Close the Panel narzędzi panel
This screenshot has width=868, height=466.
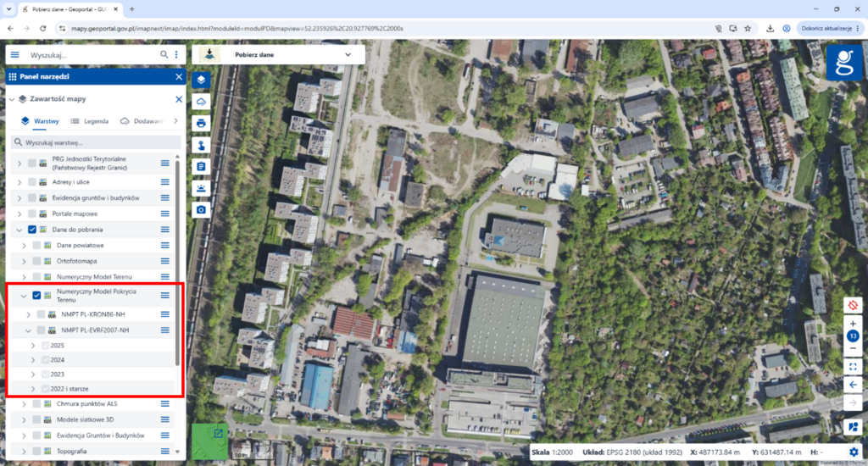pos(179,77)
